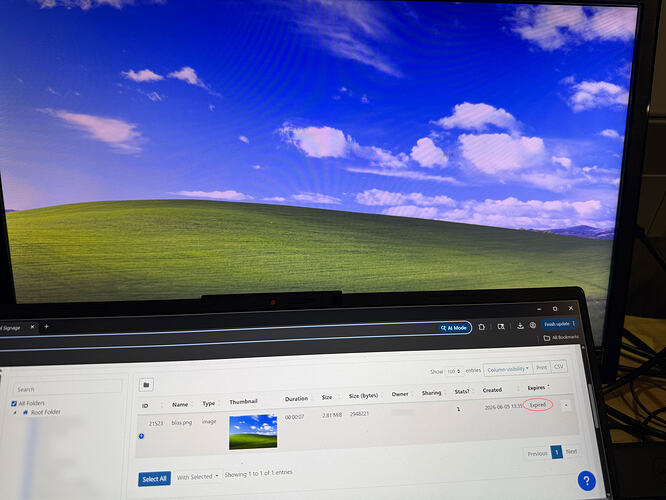Click the folder Search input field

pos(67,388)
